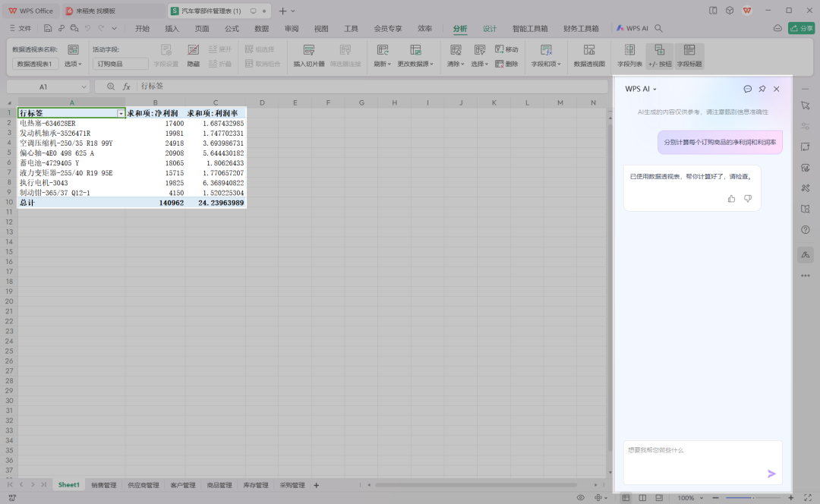This screenshot has height=504, width=820.
Task: Click the AI prompt about 净利润和利润率
Action: click(x=720, y=142)
